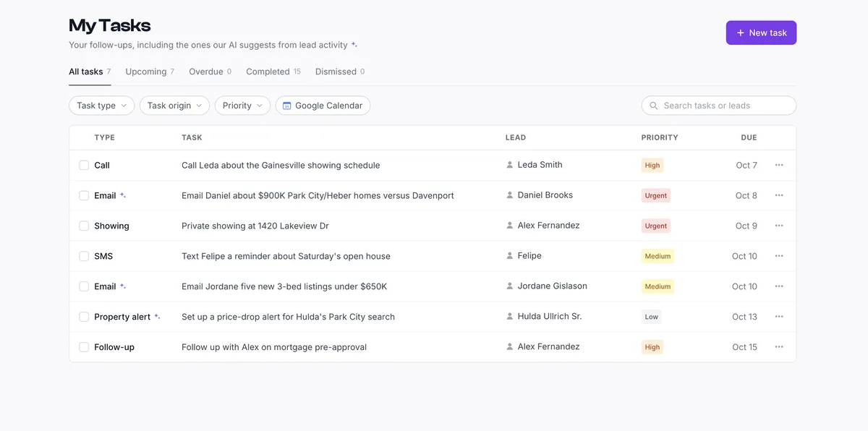Open lead Daniel Brooks
This screenshot has width=868, height=431.
point(545,195)
